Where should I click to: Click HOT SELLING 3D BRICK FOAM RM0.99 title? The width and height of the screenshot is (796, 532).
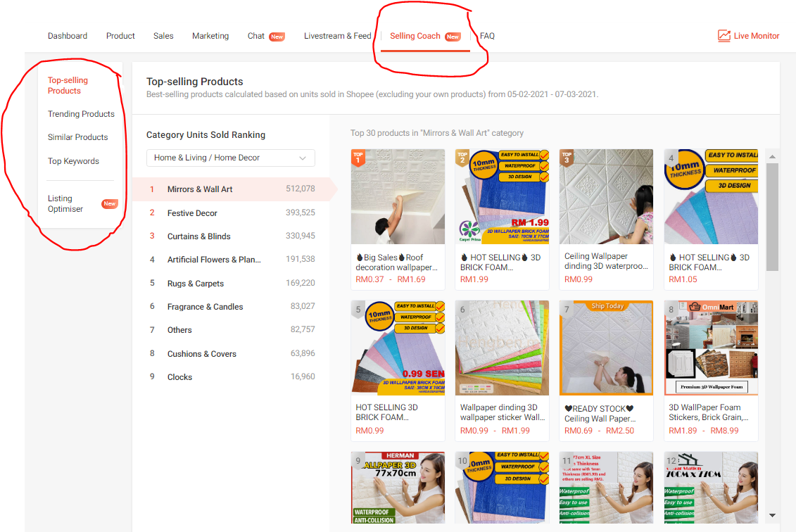coord(387,412)
